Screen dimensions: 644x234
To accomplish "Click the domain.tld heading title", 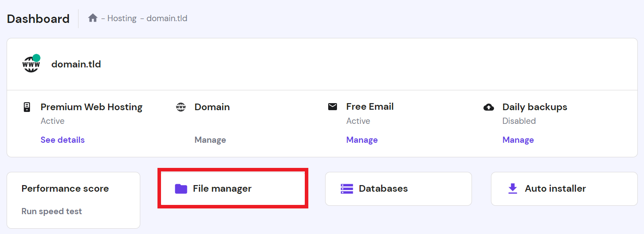I will coord(76,64).
